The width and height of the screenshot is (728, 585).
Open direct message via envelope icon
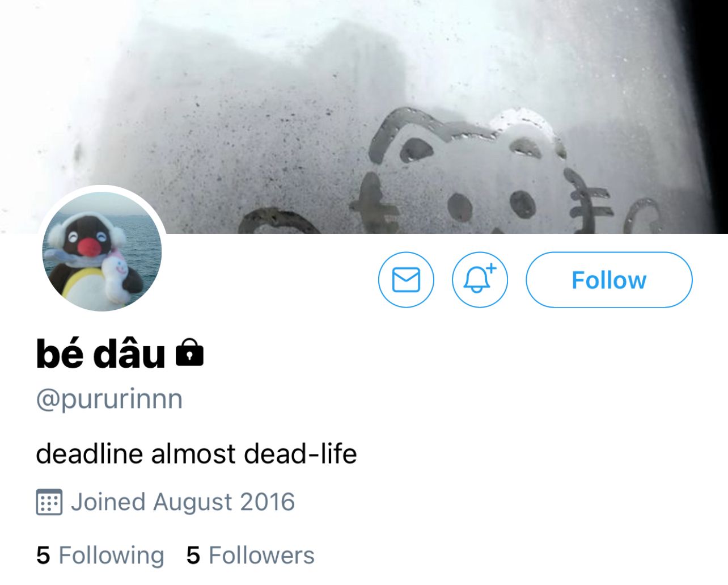click(406, 280)
